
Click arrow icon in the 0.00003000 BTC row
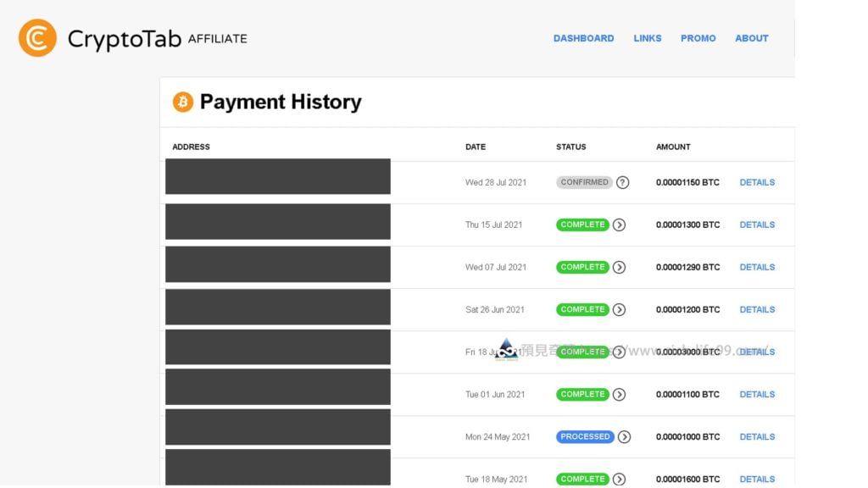pos(620,352)
